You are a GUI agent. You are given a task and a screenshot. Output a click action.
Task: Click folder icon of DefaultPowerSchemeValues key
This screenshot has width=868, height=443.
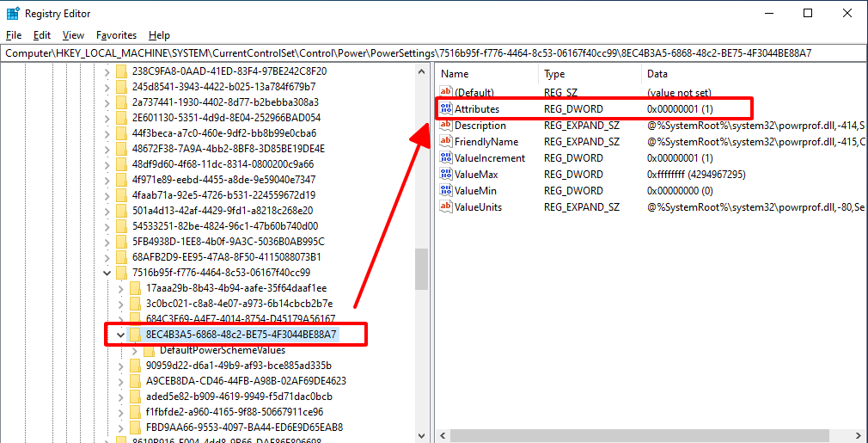[x=149, y=350]
